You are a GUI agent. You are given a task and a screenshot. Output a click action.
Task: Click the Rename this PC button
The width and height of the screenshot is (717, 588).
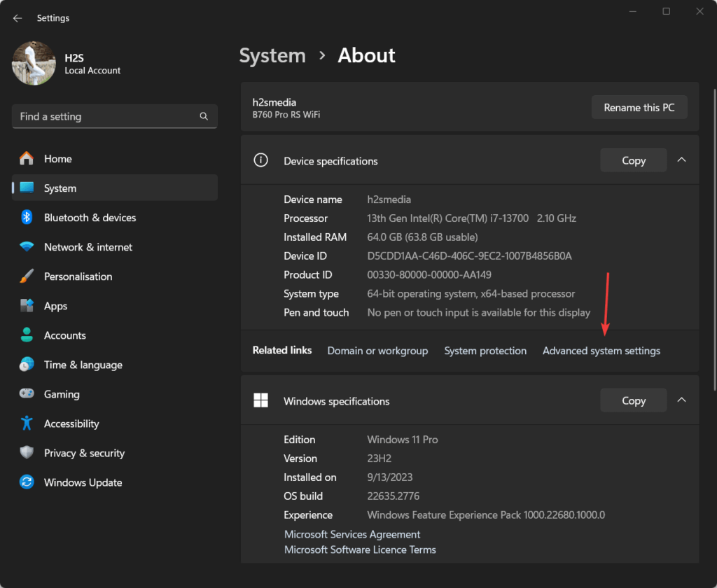point(639,108)
